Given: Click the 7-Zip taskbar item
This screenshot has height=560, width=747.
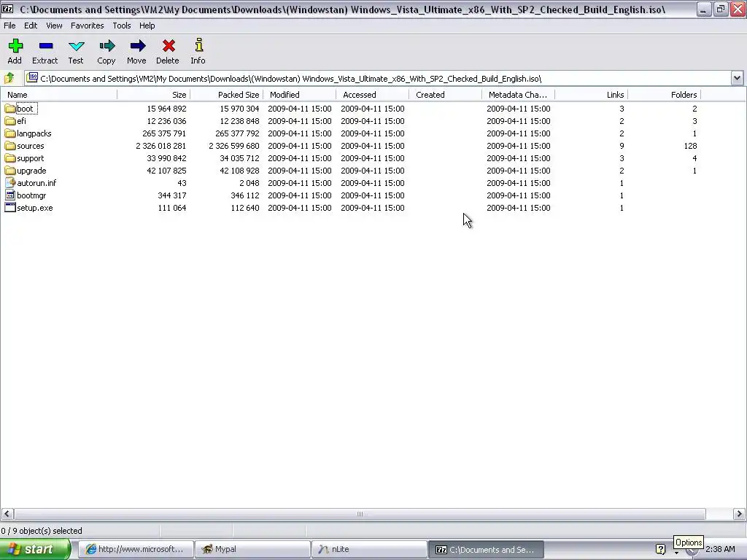Looking at the screenshot, I should [x=486, y=549].
